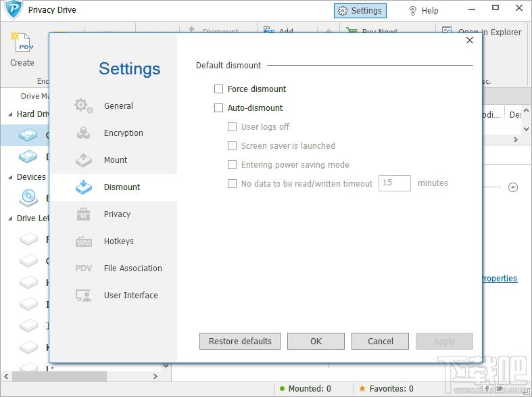This screenshot has width=532, height=397.
Task: Collapse the Devices tree group
Action: (10, 177)
